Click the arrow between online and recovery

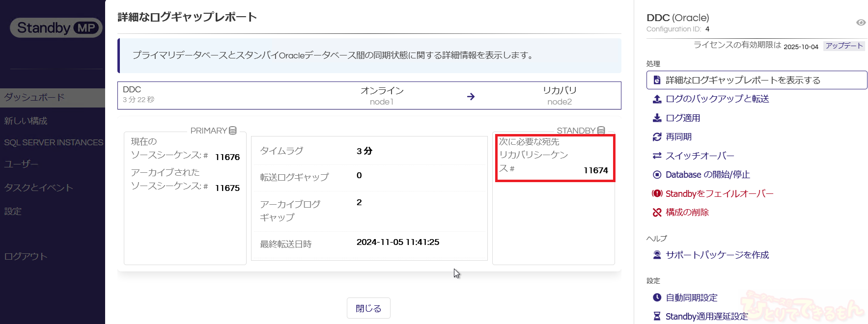pyautogui.click(x=471, y=97)
